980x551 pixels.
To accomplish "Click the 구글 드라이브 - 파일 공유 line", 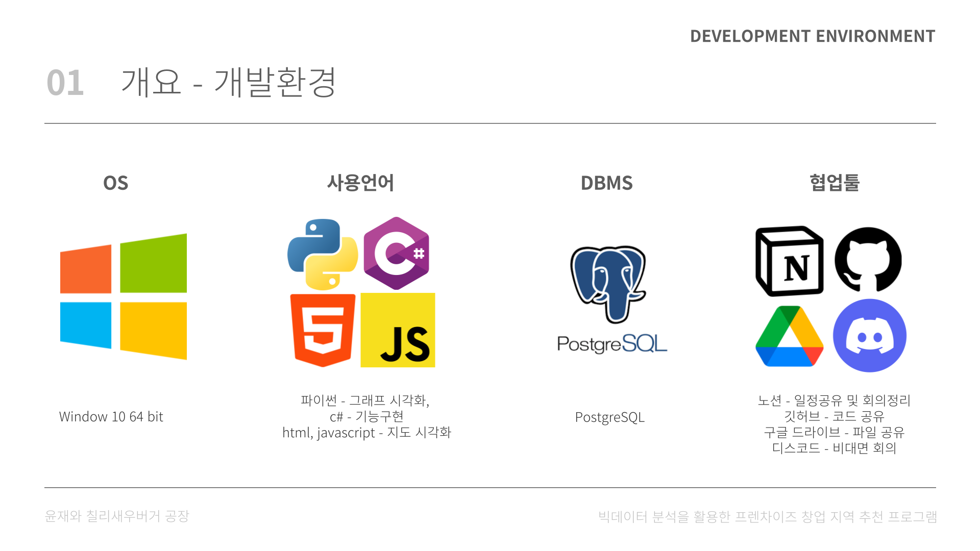I will click(835, 433).
